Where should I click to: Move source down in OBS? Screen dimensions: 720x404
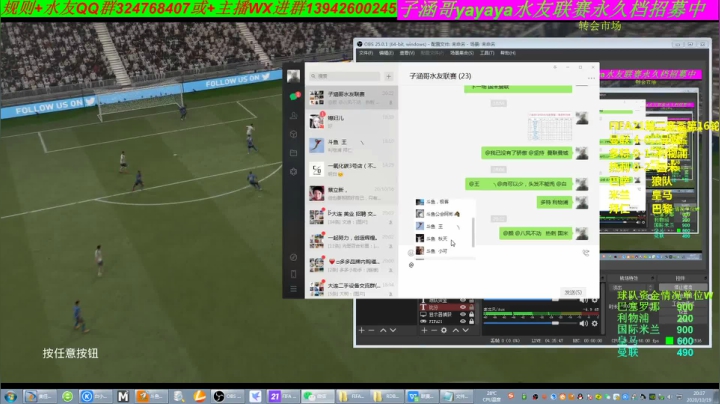click(x=466, y=330)
